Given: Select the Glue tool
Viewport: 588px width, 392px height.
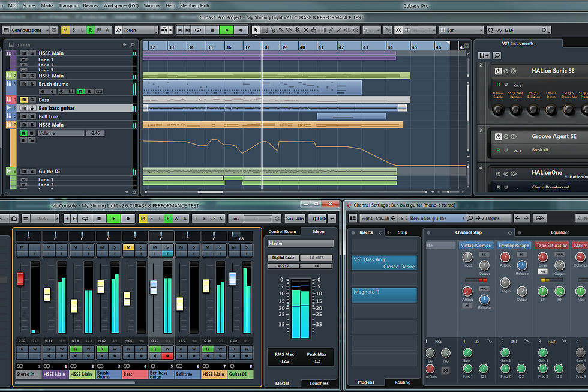Looking at the screenshot, I should [x=281, y=30].
